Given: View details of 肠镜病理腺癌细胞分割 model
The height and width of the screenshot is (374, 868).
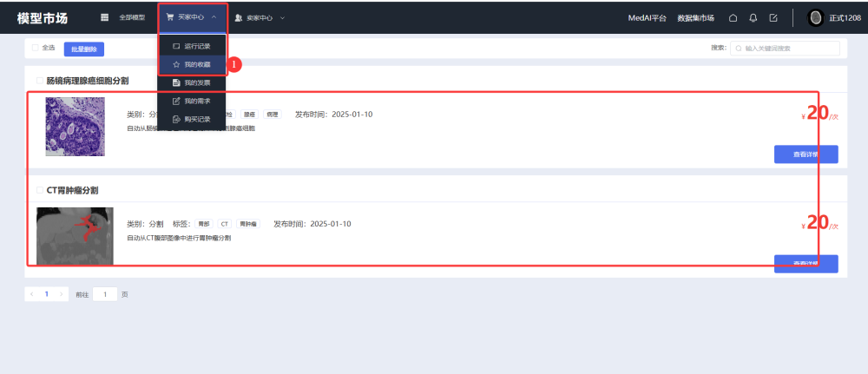Looking at the screenshot, I should (806, 154).
